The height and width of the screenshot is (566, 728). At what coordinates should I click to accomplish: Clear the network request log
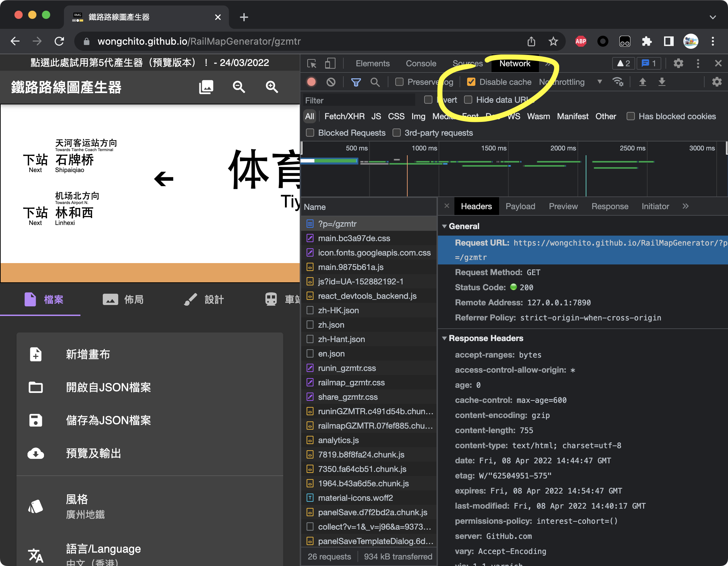(331, 82)
